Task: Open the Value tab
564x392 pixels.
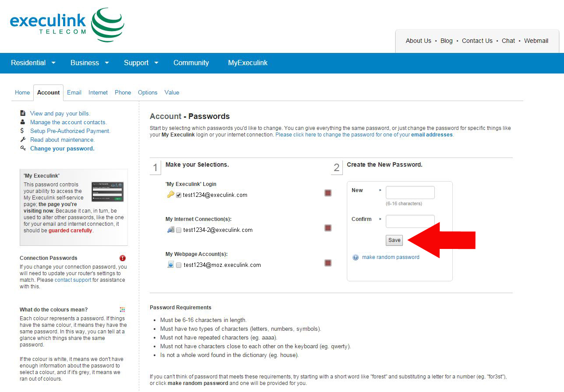Action: pos(172,93)
